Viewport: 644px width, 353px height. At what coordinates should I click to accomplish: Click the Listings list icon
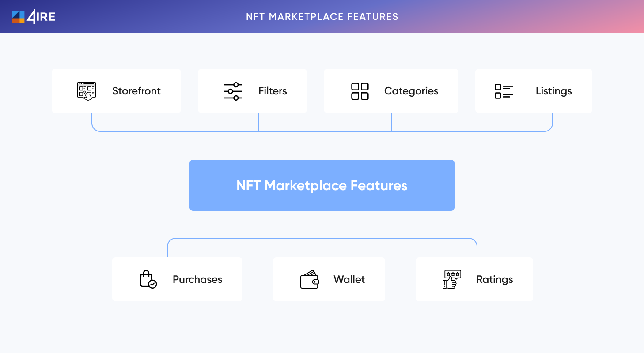(x=504, y=91)
